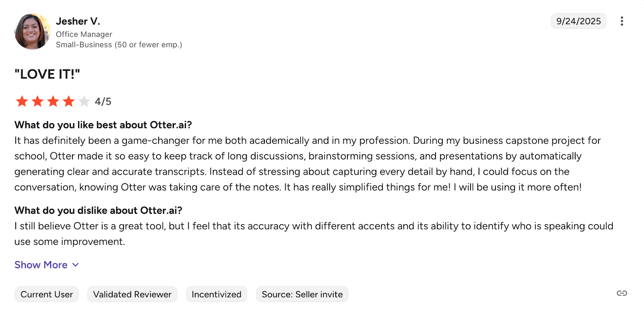
Task: Click the second orange rating star
Action: (37, 101)
